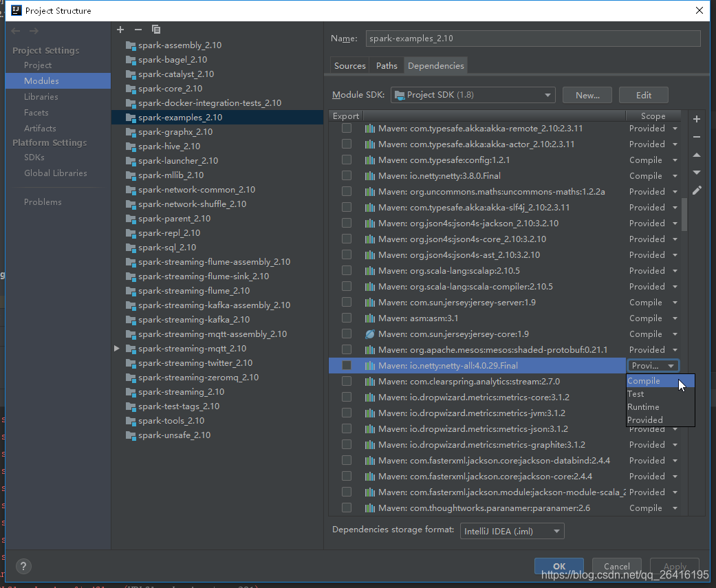Click the module Name input field
This screenshot has width=716, height=588.
coord(533,39)
